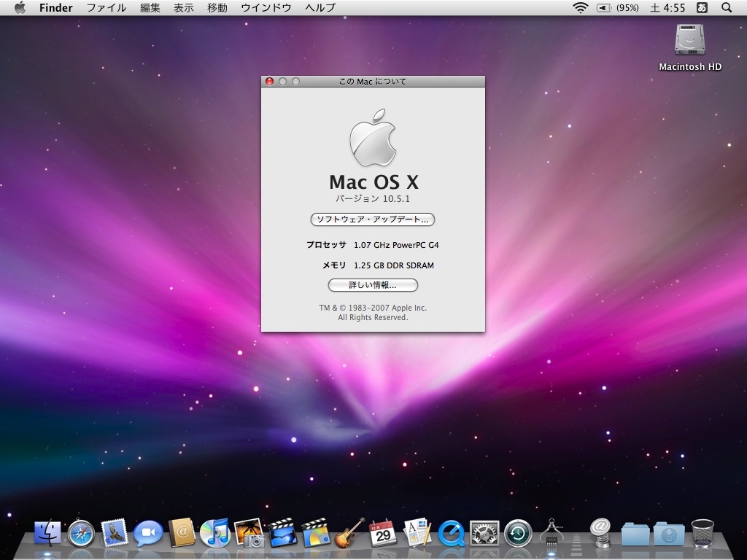Open QuickTime Player in Dock

pyautogui.click(x=452, y=534)
